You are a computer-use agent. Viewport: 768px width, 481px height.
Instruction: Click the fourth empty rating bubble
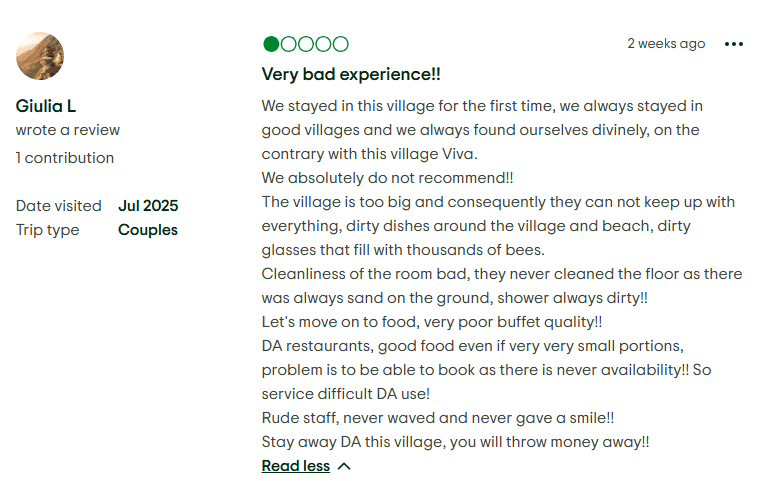click(323, 44)
